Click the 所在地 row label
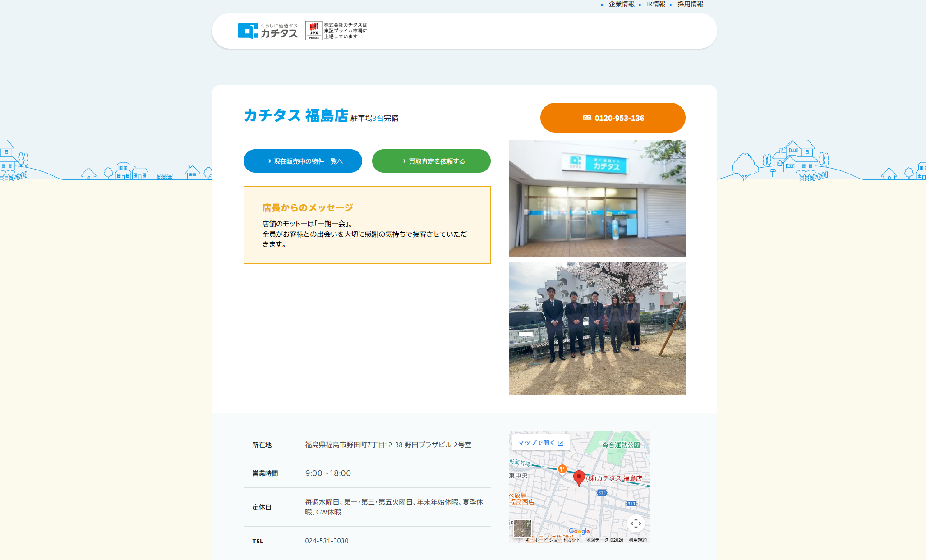Screen dimensions: 926x560 click(262, 445)
